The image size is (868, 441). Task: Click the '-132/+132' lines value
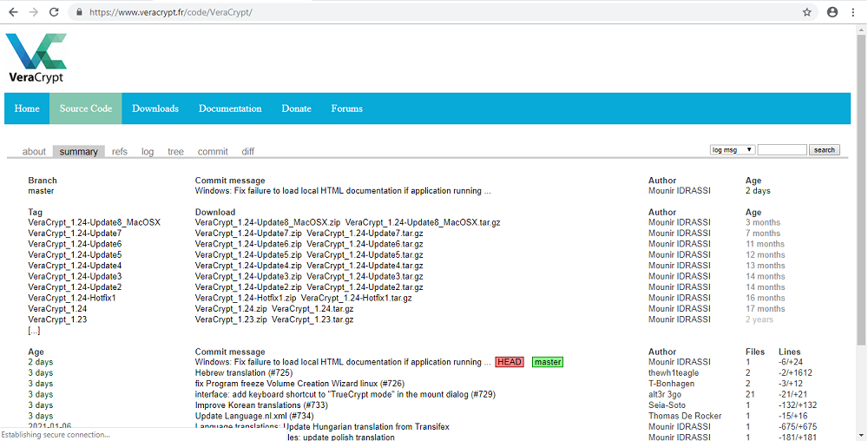tap(798, 405)
